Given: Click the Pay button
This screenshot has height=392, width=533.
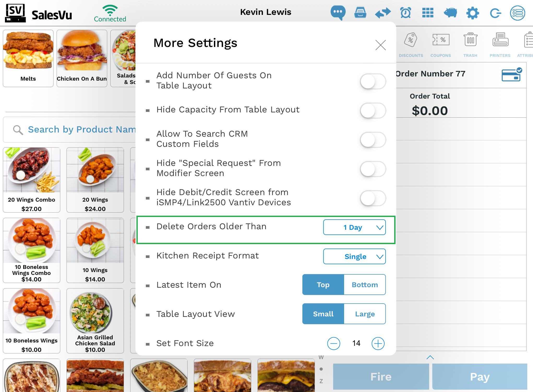Looking at the screenshot, I should pyautogui.click(x=480, y=377).
